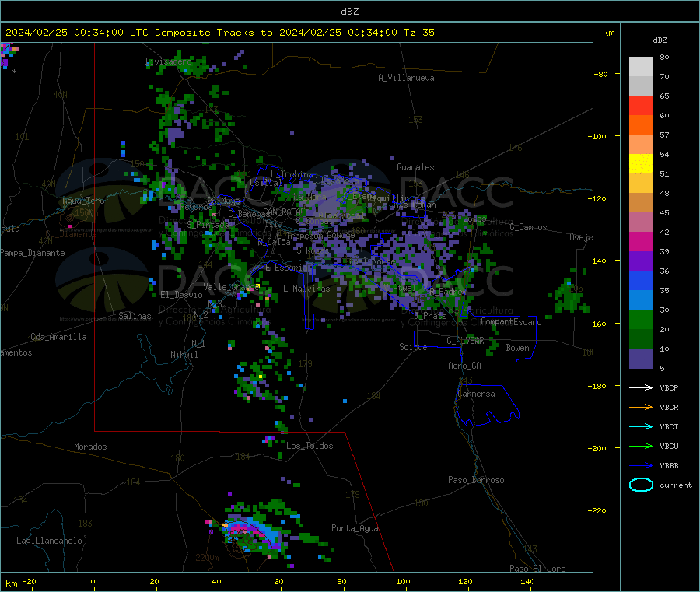Click the L_Malvinas map label
Image resolution: width=700 pixels, height=592 pixels.
[306, 289]
